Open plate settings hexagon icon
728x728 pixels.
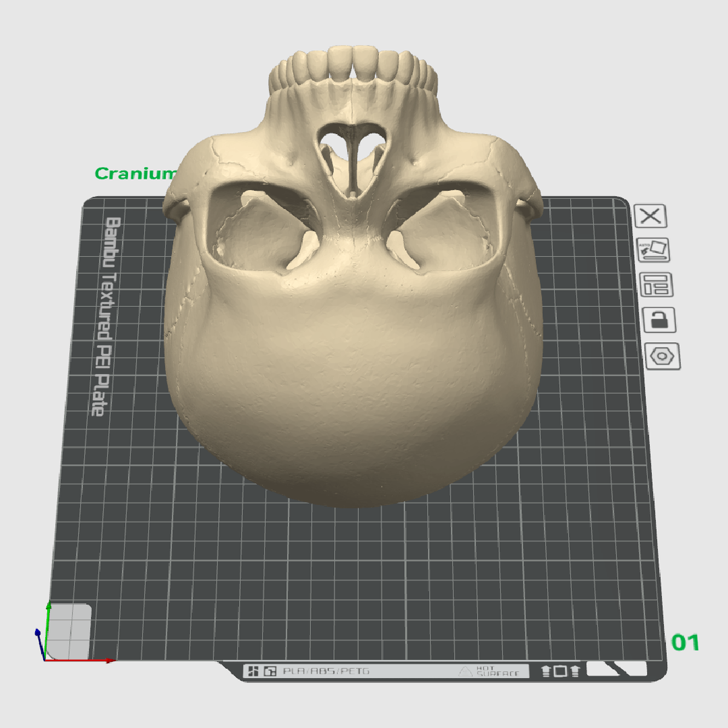click(x=662, y=356)
